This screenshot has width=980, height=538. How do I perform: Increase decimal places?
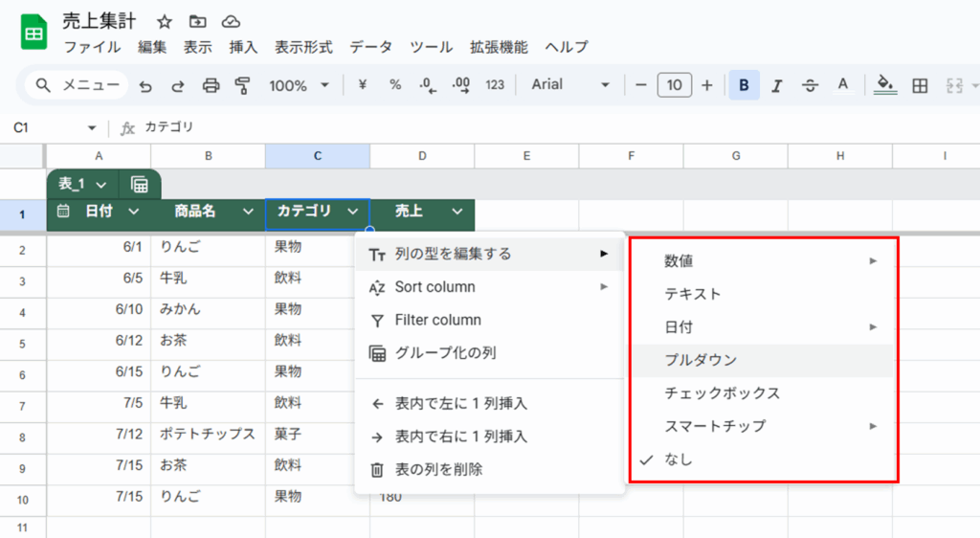coord(461,85)
